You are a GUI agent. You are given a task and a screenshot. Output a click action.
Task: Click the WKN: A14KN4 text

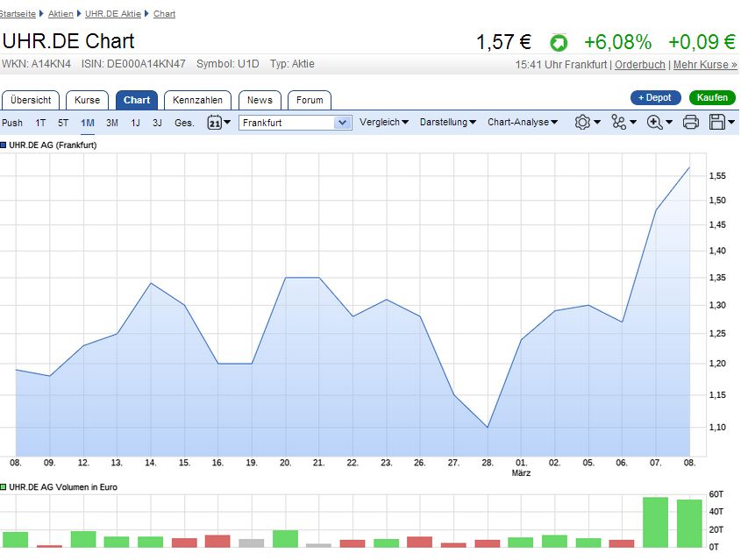coord(36,64)
